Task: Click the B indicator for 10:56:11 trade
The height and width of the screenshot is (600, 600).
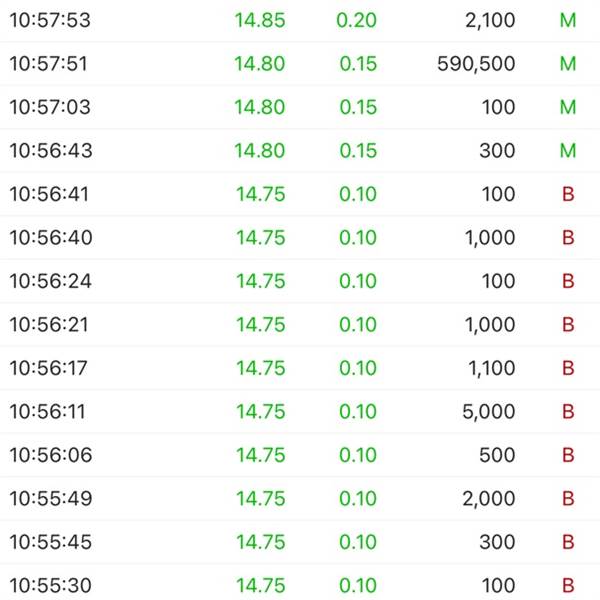Action: click(568, 411)
